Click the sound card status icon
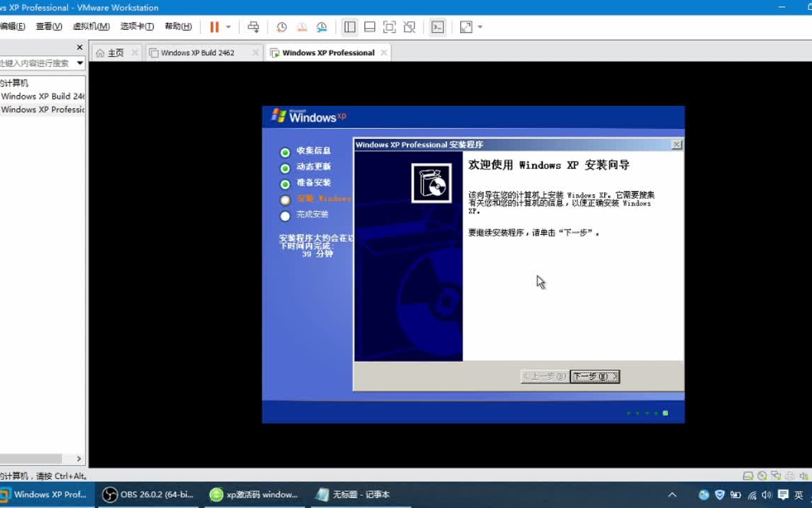The image size is (812, 508). coord(804,476)
